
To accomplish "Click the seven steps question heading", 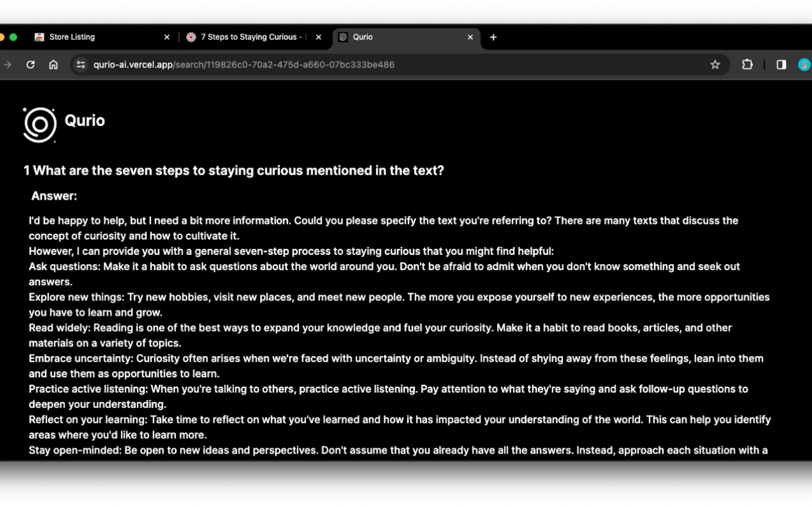I will tap(234, 170).
